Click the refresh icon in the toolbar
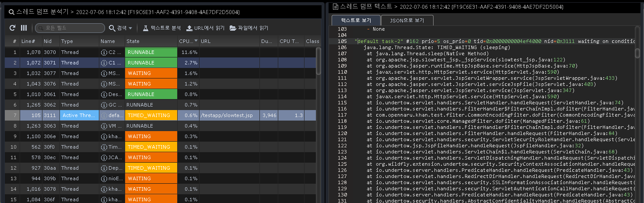644x203 pixels. [x=12, y=28]
